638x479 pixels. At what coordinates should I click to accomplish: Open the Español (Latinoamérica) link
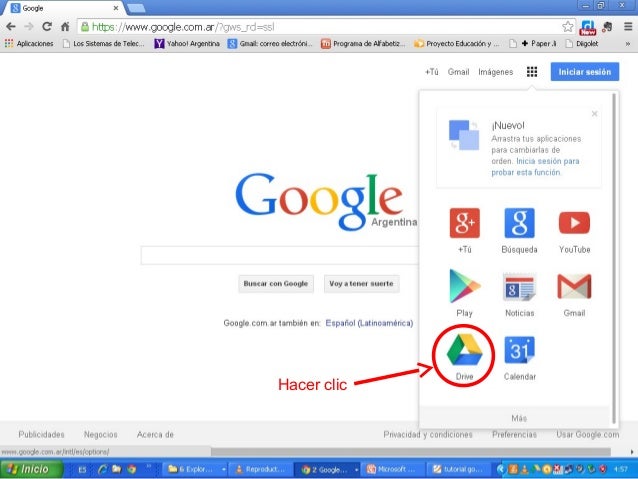[x=369, y=323]
